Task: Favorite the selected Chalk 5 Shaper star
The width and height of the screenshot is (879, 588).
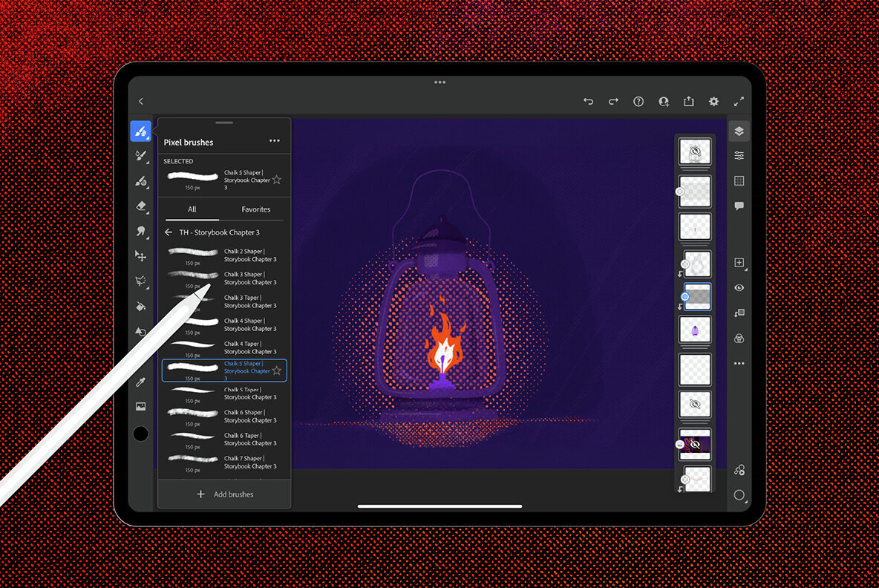Action: tap(277, 180)
